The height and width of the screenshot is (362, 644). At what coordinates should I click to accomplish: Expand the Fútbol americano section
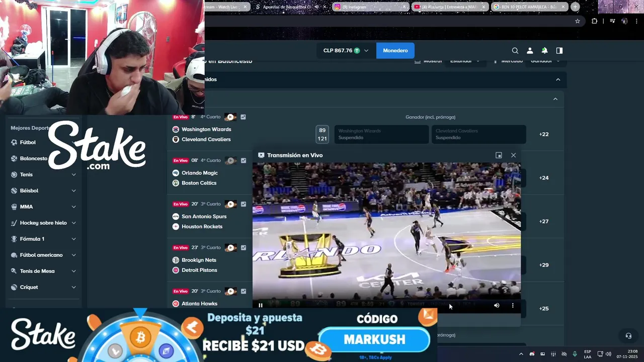tap(73, 255)
